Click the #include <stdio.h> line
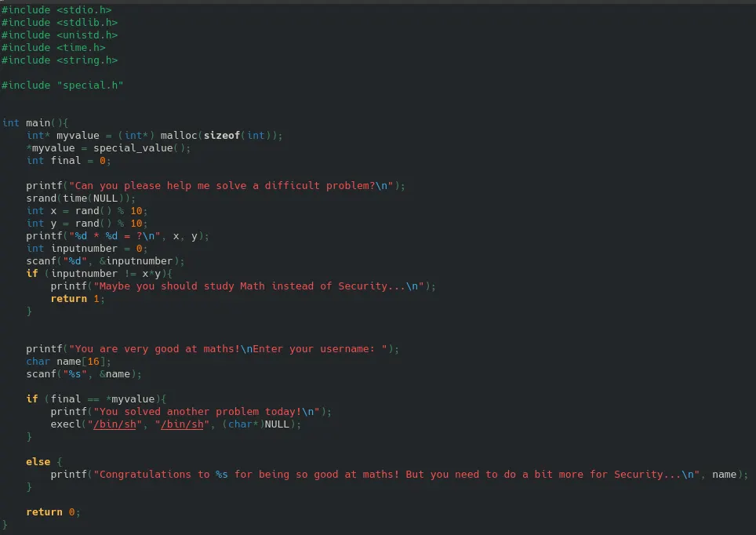Image resolution: width=756 pixels, height=535 pixels. tap(56, 9)
